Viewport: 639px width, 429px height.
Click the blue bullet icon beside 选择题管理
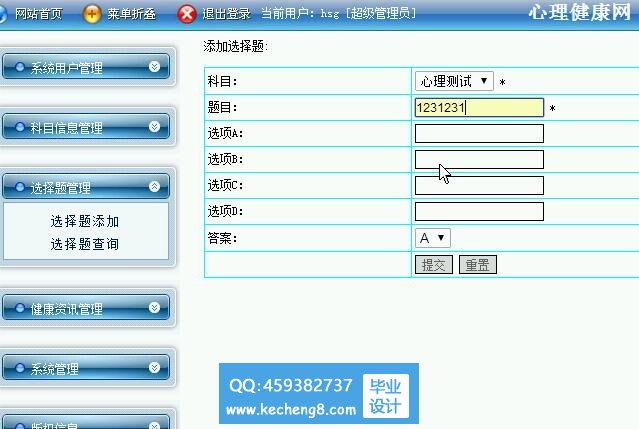point(20,187)
